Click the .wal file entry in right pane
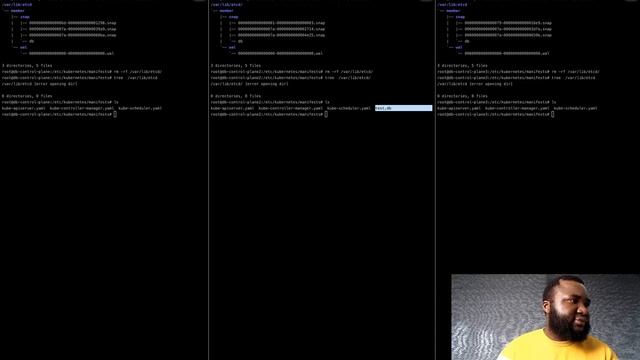640x360 pixels. (507, 53)
